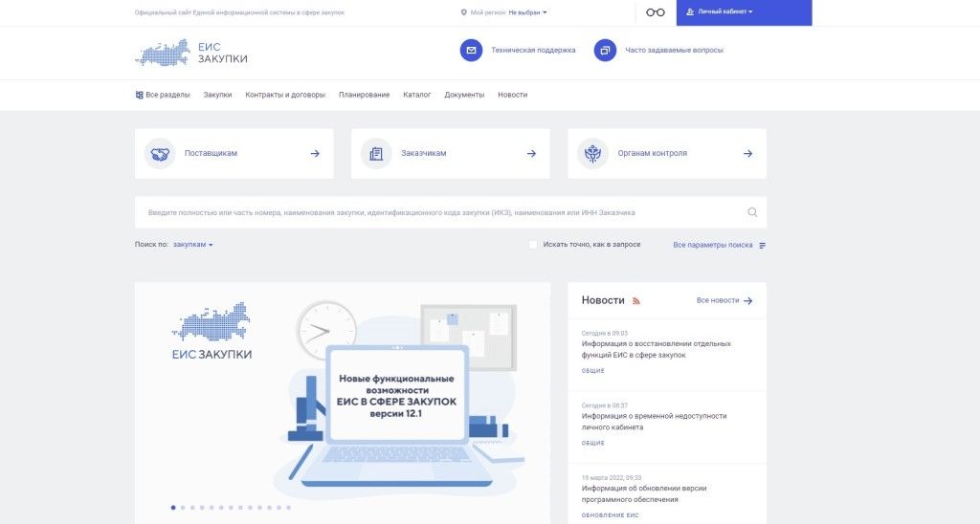Viewport: 980px width, 524px height.
Task: Open the frequently asked questions icon
Action: point(605,50)
